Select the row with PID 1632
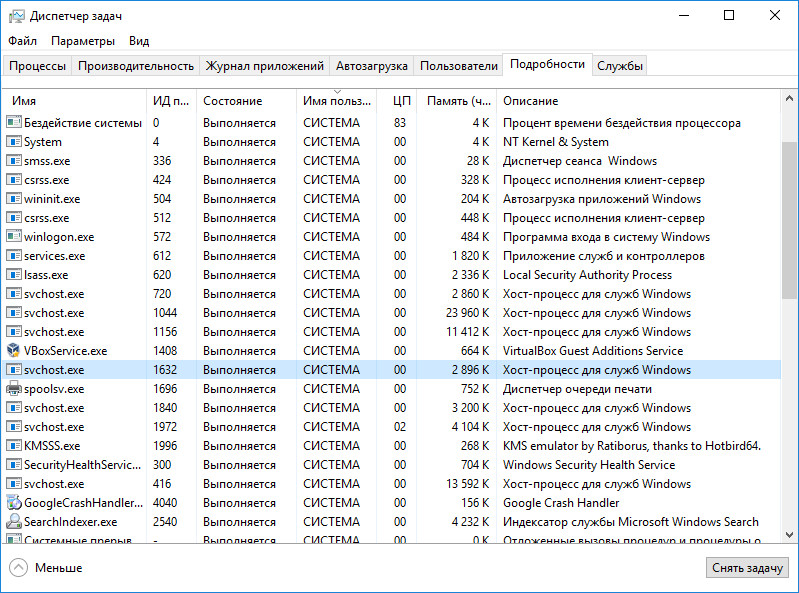The width and height of the screenshot is (799, 593). pyautogui.click(x=392, y=370)
